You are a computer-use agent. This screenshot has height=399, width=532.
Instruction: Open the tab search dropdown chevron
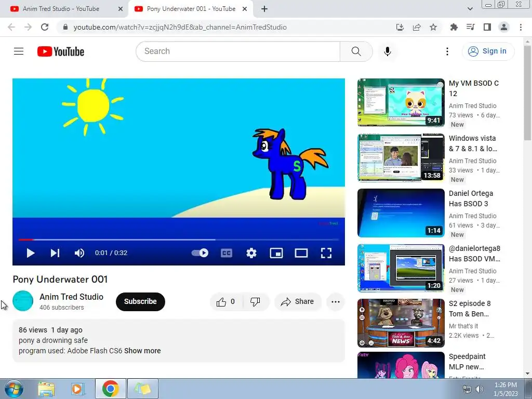click(x=470, y=9)
